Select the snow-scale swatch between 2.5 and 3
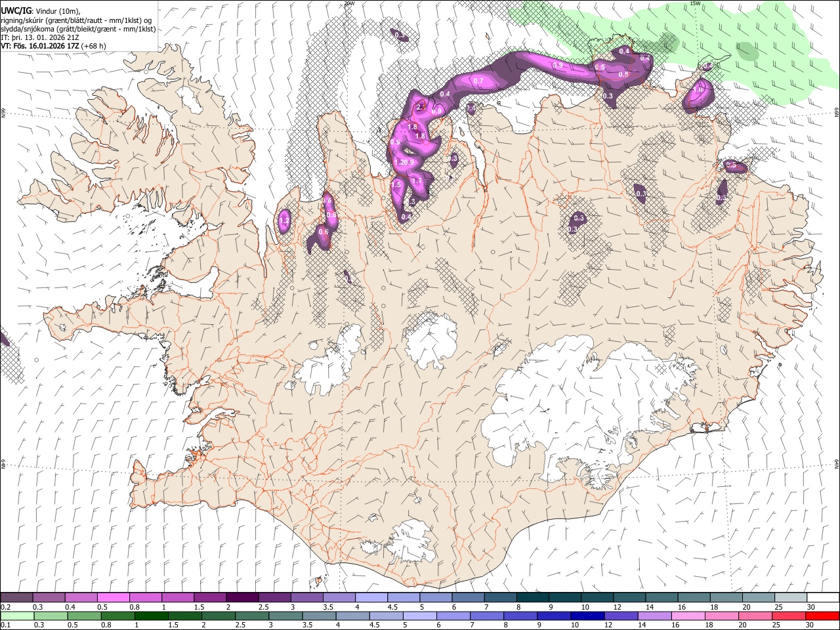This screenshot has height=630, width=840. click(x=274, y=597)
